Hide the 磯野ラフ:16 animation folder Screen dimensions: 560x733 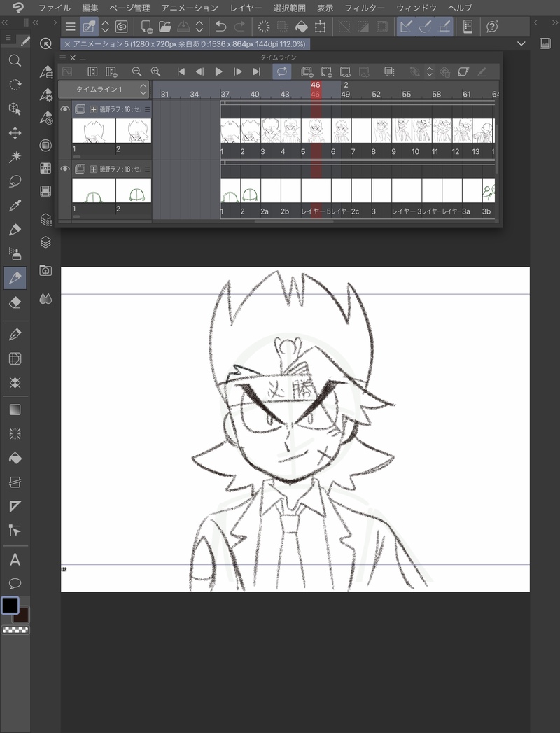pyautogui.click(x=65, y=109)
